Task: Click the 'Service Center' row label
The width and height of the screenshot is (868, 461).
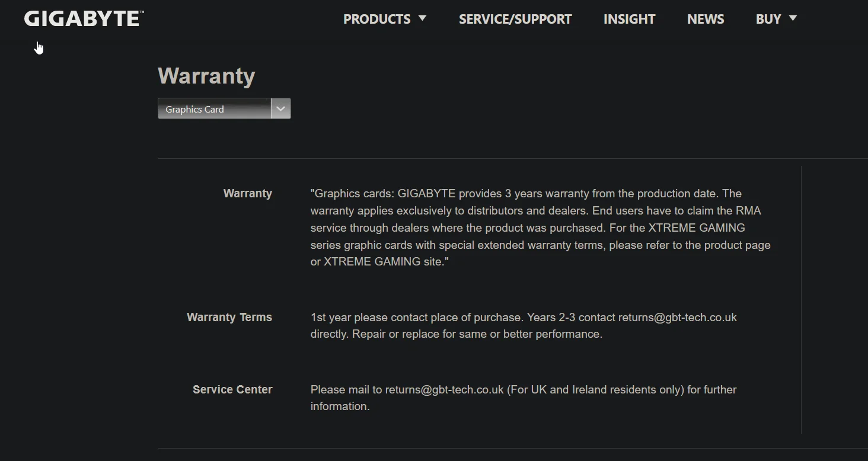Action: 232,389
